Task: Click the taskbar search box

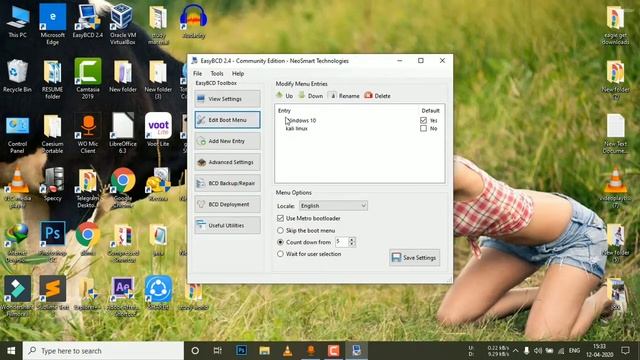Action: point(103,351)
